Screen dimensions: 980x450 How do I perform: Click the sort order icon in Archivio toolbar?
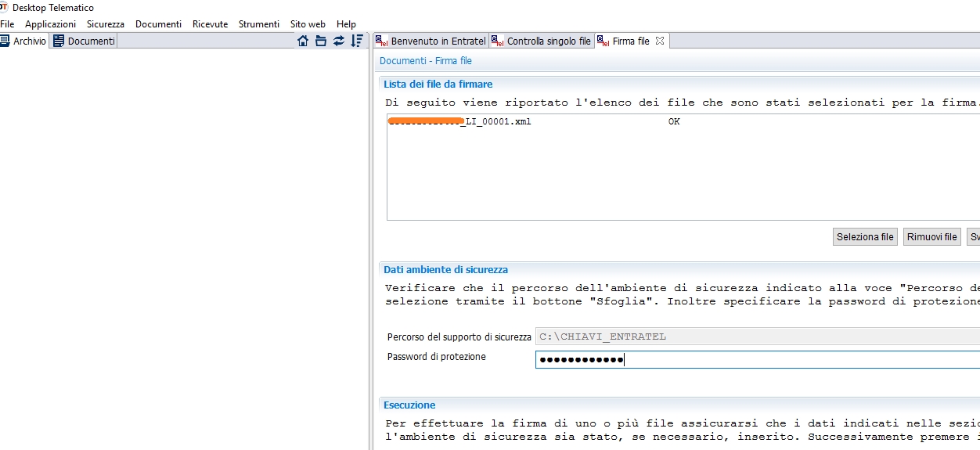coord(357,41)
